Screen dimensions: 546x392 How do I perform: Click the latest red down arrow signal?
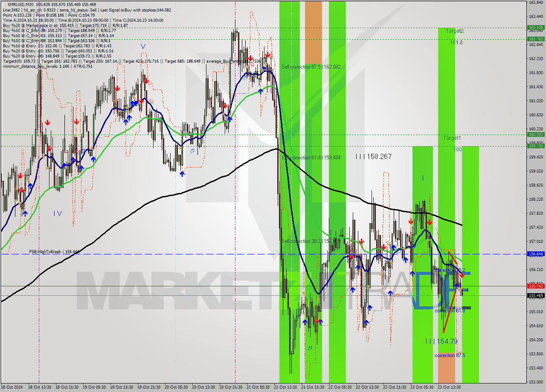point(462,275)
